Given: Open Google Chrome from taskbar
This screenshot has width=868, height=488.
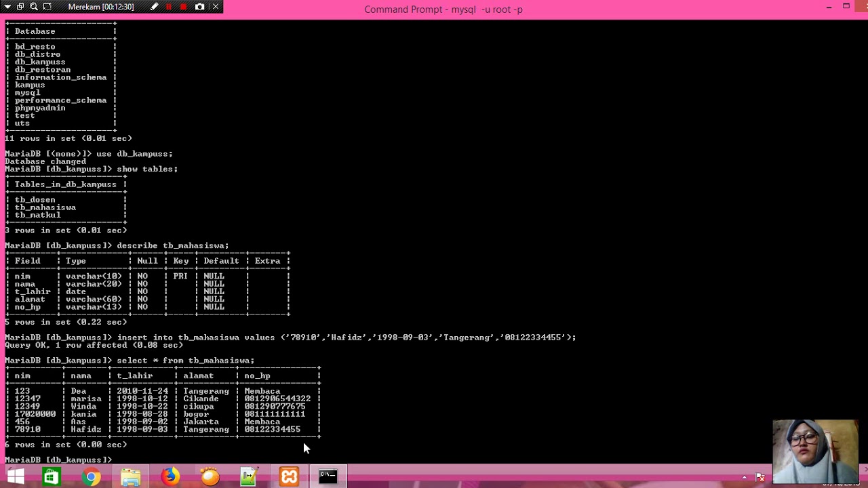Looking at the screenshot, I should [x=91, y=477].
